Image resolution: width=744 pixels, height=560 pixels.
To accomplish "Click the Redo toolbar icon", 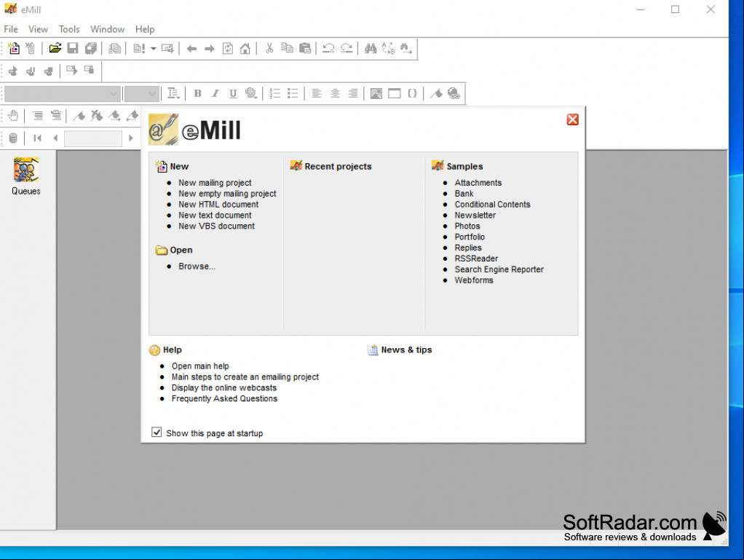I will pos(347,48).
